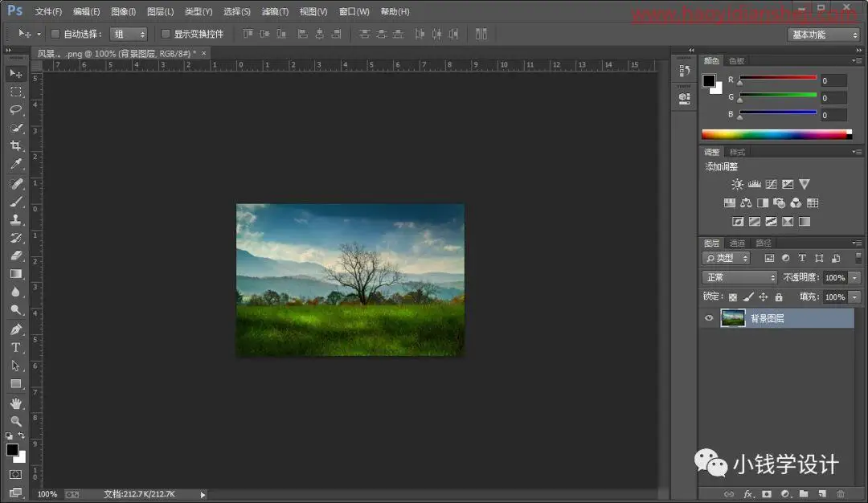The height and width of the screenshot is (503, 868).
Task: Open the 组 auto-select dropdown
Action: [129, 35]
